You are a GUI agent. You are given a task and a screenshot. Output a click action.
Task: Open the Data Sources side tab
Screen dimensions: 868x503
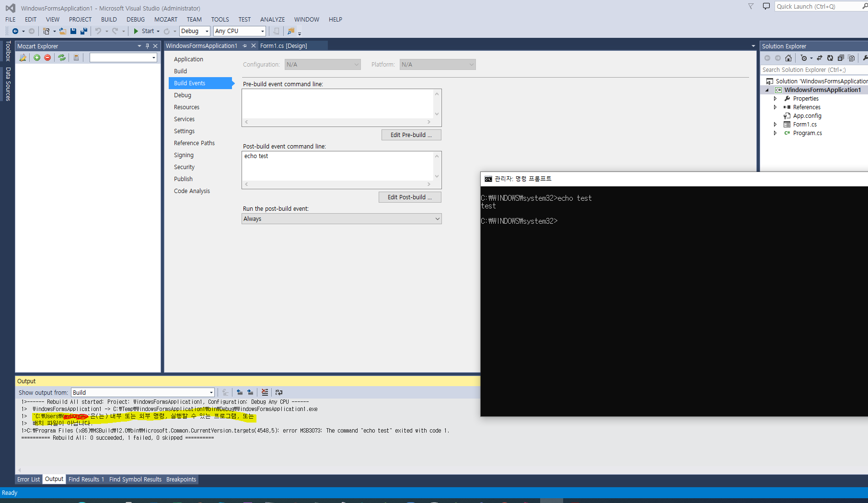coord(8,84)
